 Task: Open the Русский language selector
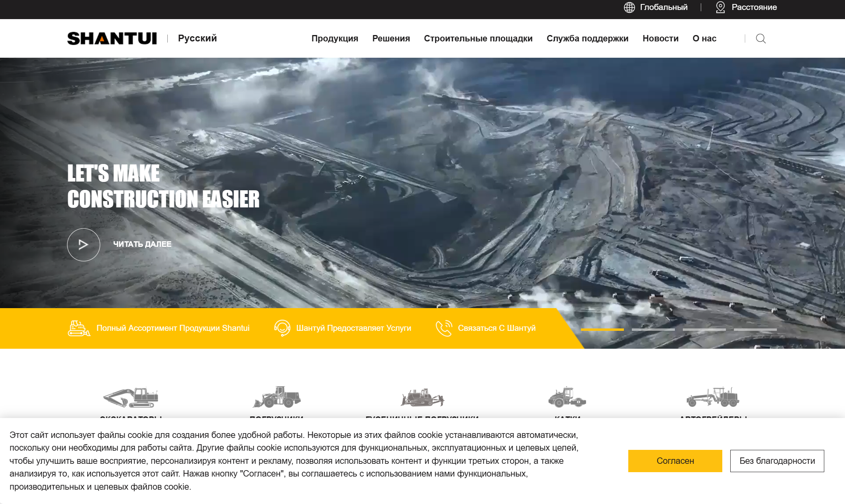(197, 38)
